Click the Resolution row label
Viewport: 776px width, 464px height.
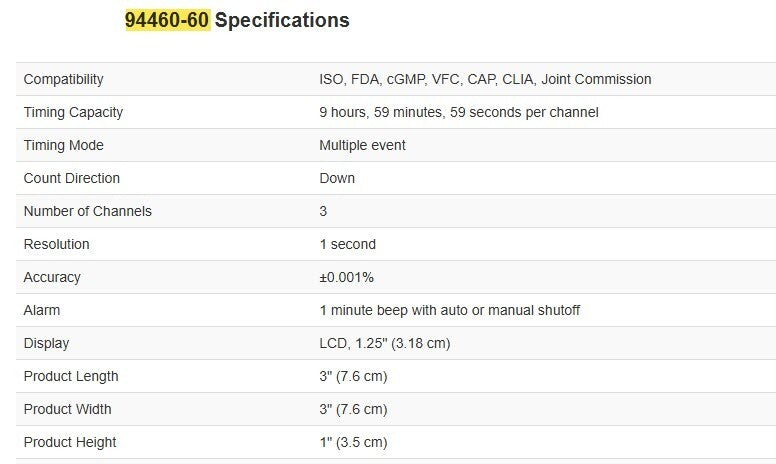[56, 244]
